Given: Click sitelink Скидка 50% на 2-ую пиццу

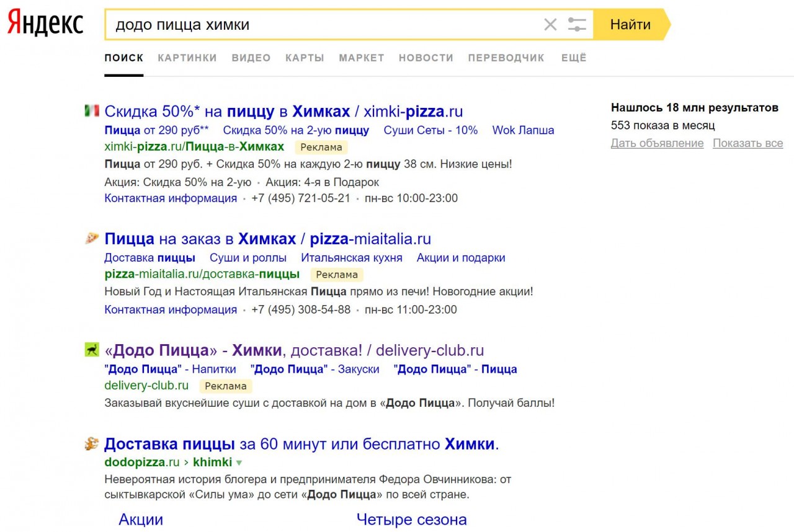Looking at the screenshot, I should coord(296,130).
